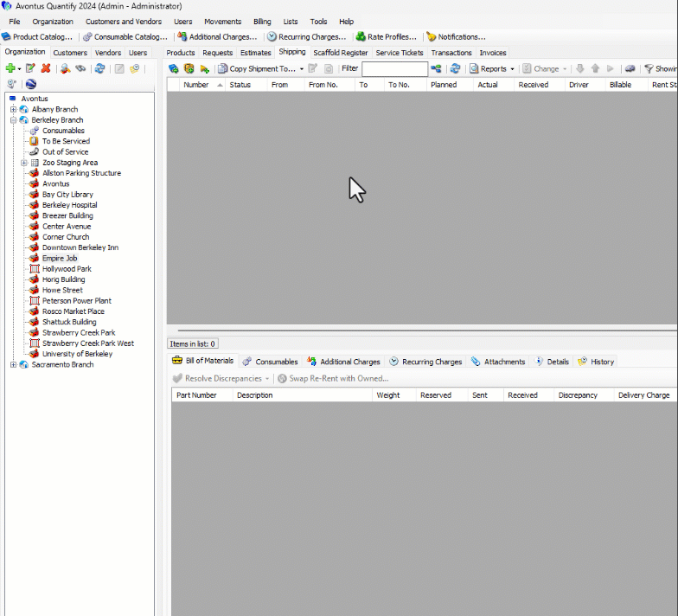Image resolution: width=678 pixels, height=616 pixels.
Task: Click the globe icon in Organization toolbar
Action: (x=31, y=84)
